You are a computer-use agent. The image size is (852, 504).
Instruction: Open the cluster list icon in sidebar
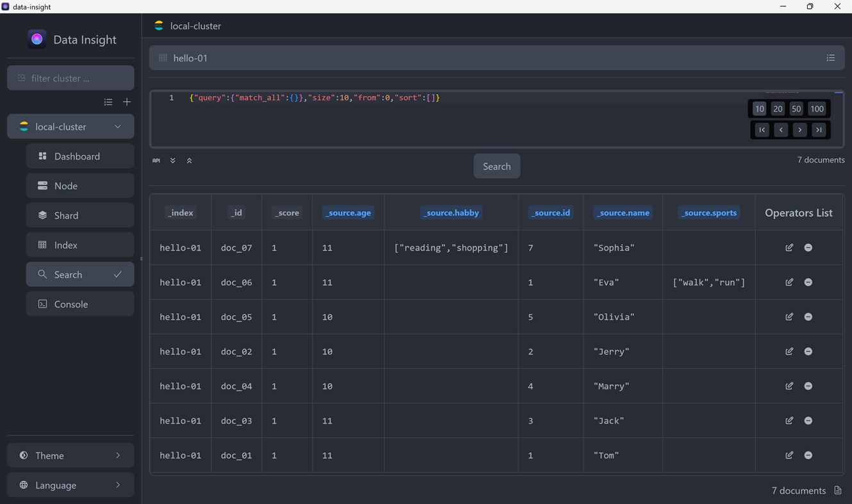pyautogui.click(x=108, y=102)
